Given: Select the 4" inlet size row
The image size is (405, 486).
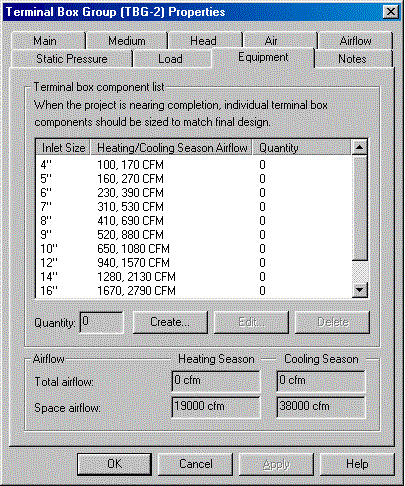Looking at the screenshot, I should tap(193, 165).
